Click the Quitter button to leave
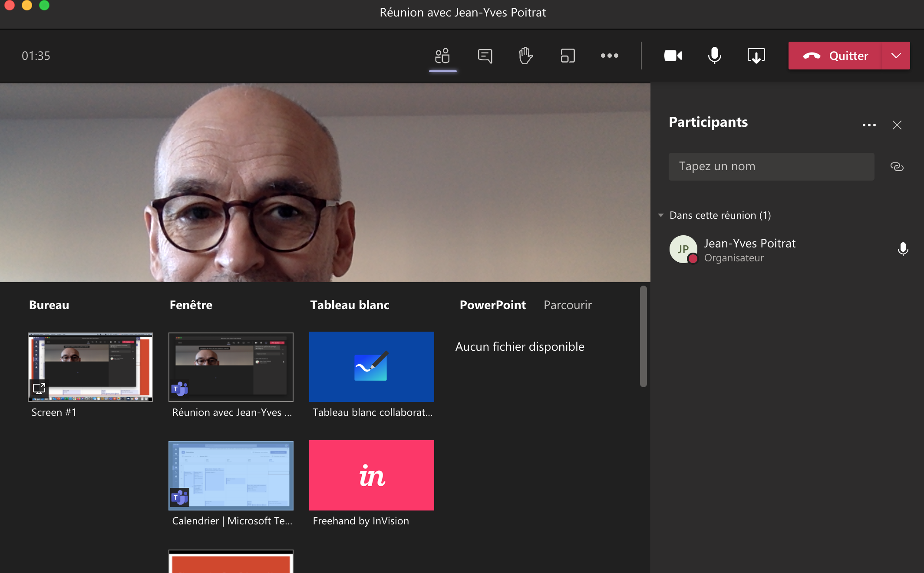Image resolution: width=924 pixels, height=573 pixels. pyautogui.click(x=835, y=56)
